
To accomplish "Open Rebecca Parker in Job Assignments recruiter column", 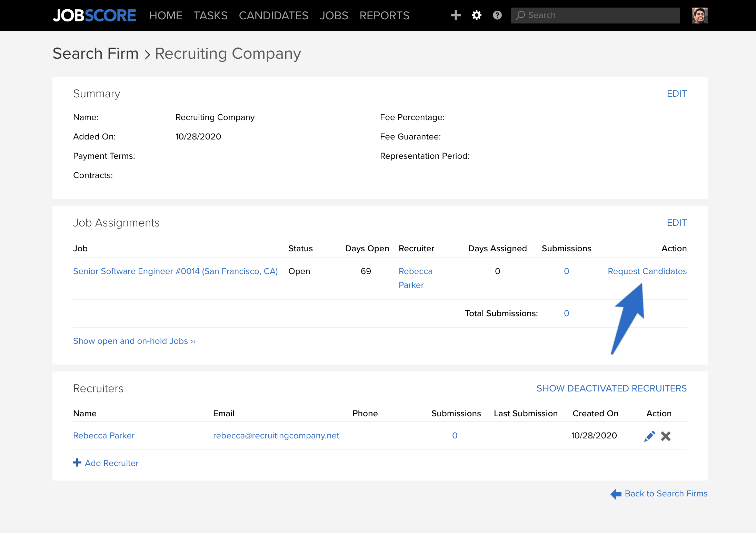I will click(x=416, y=278).
